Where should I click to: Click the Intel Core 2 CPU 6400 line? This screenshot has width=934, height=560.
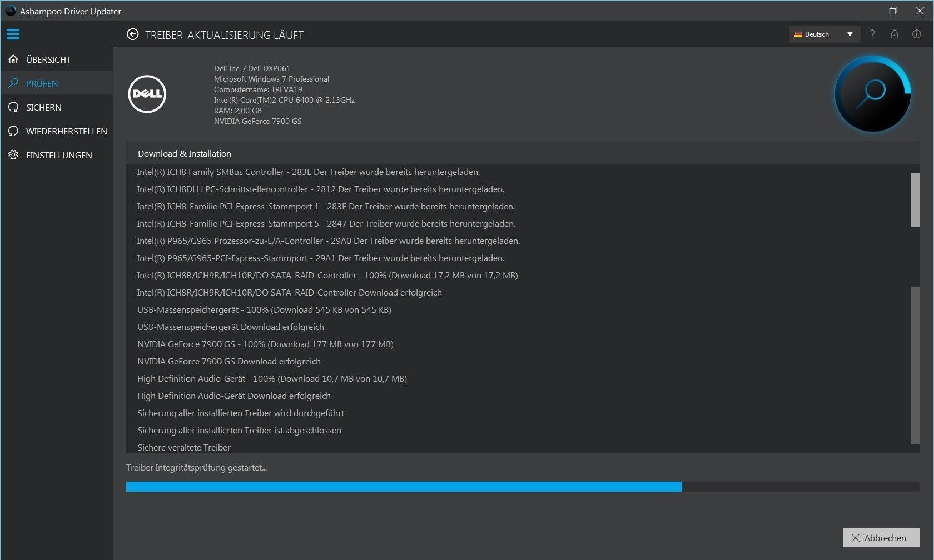point(284,100)
